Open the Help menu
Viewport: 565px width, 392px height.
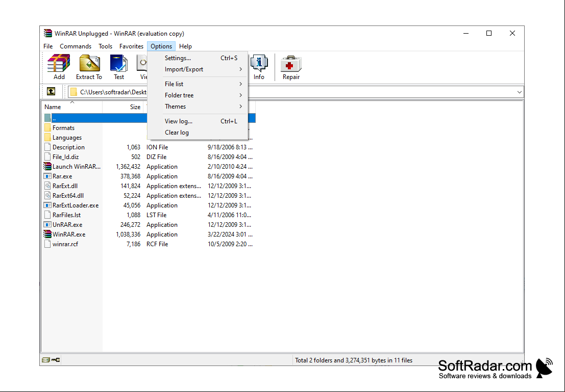click(x=185, y=46)
